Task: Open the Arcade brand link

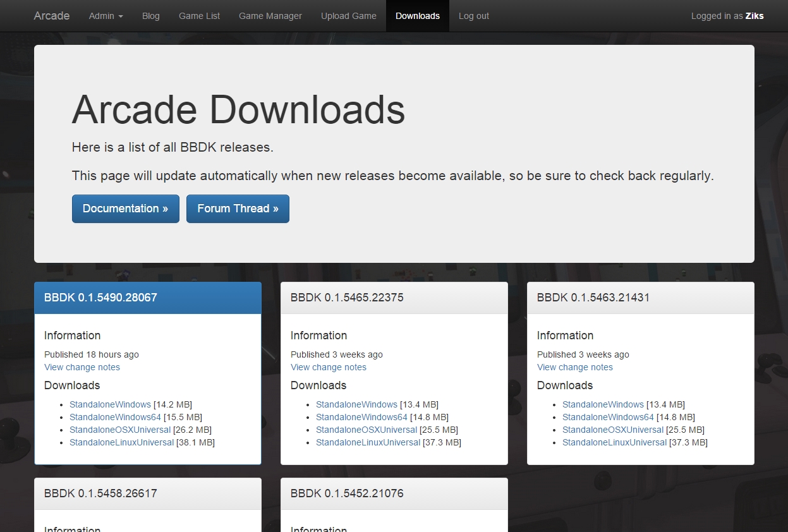Action: [52, 16]
